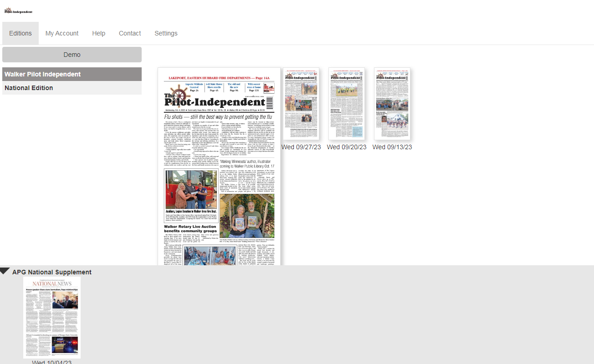
Task: Click the APG National Supplement heading
Action: click(x=52, y=272)
